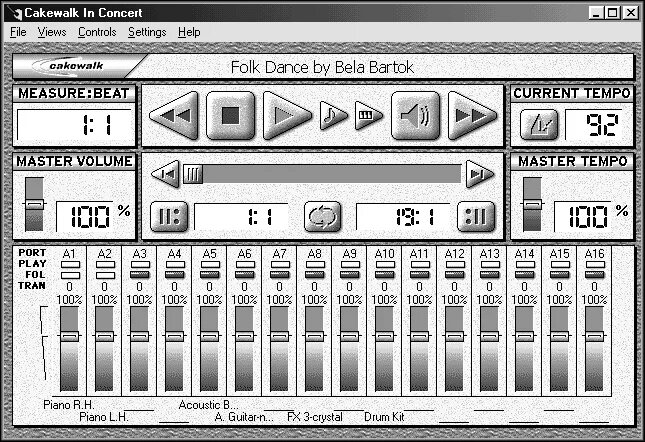
Task: Click the speaker sound button
Action: point(415,116)
